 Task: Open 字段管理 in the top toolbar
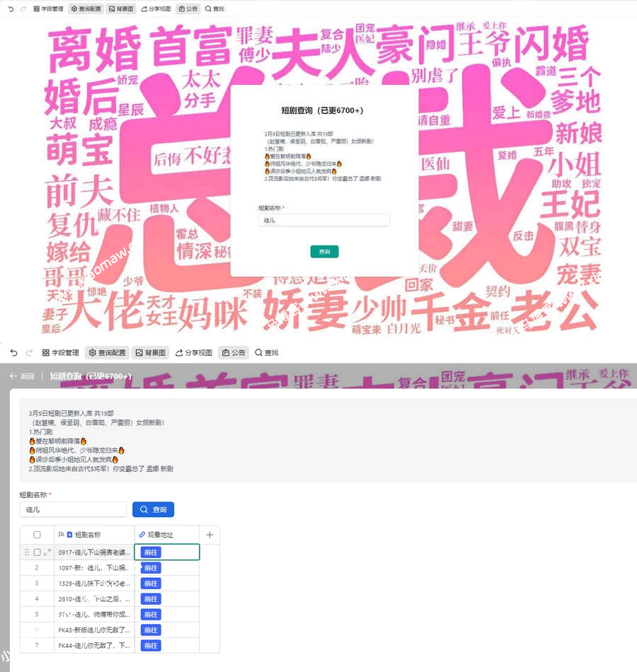(48, 8)
